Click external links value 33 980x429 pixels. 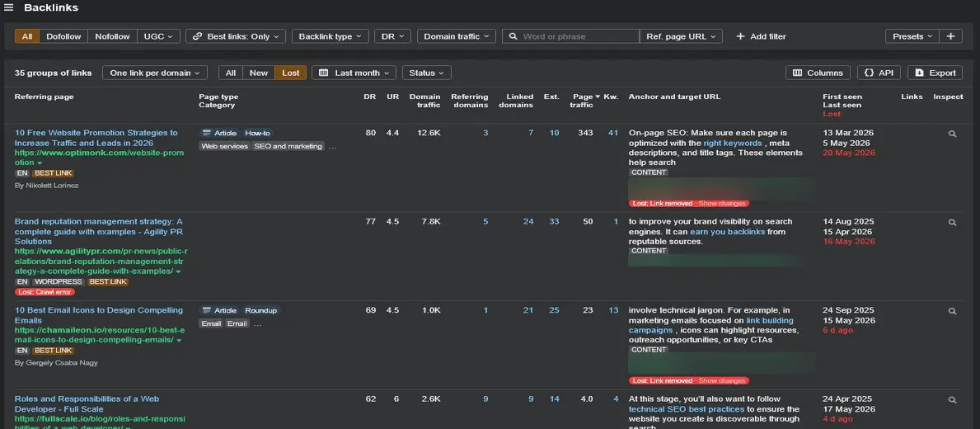(554, 222)
